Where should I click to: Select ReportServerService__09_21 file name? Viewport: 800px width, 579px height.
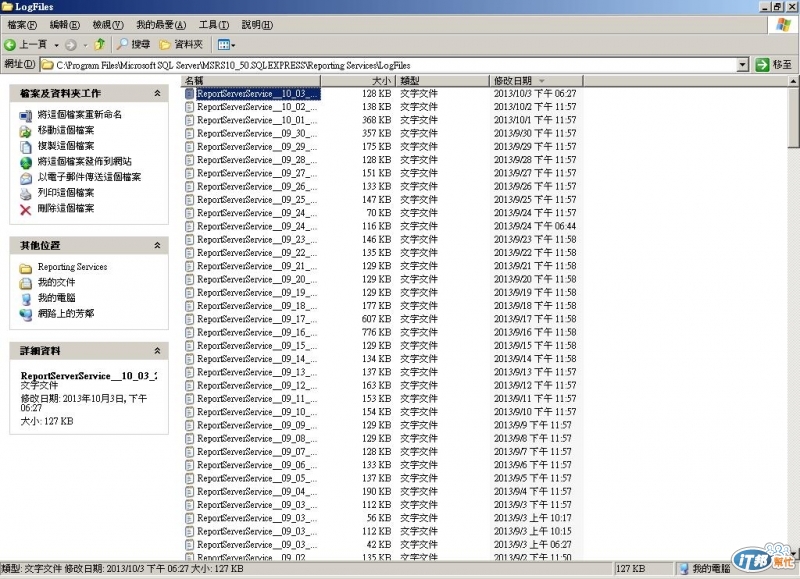point(257,266)
